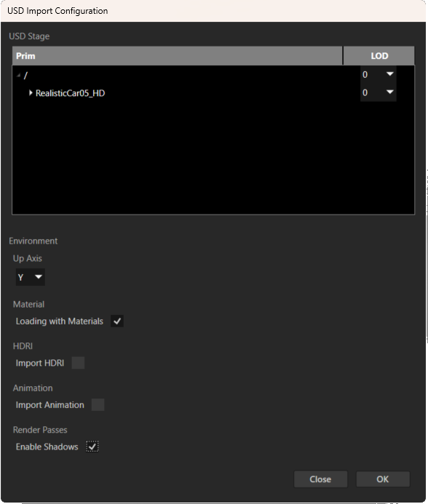Click the OK button
428x504 pixels.
[383, 479]
